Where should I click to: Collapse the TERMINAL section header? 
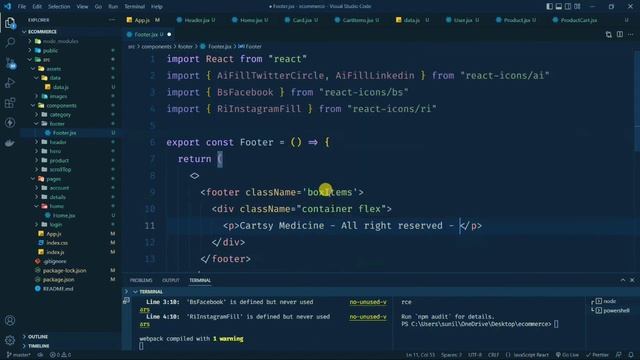point(151,292)
